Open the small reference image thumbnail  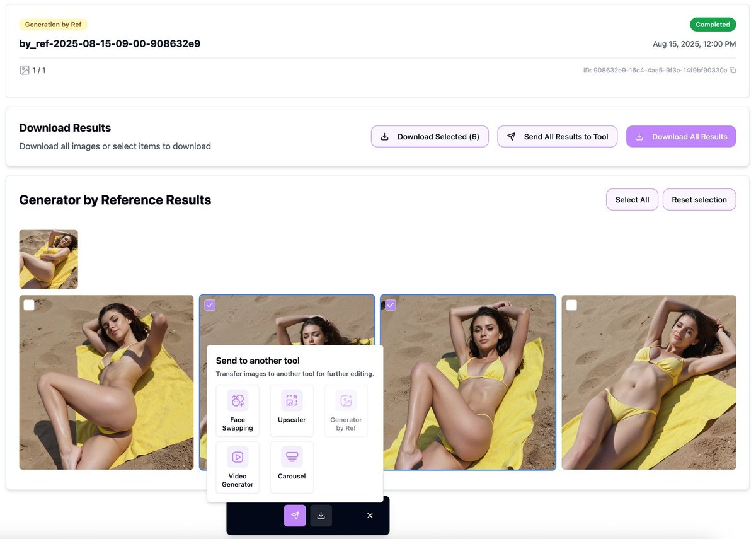49,259
